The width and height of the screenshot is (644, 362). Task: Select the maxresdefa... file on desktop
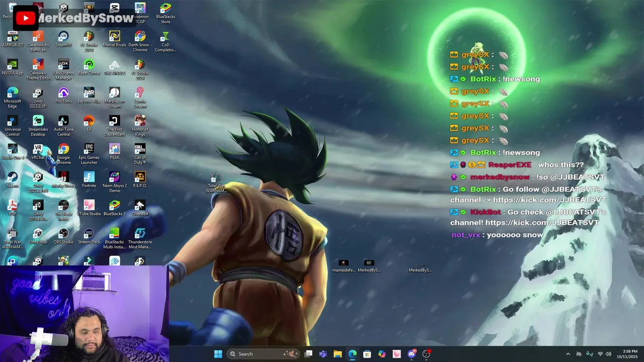pyautogui.click(x=344, y=266)
